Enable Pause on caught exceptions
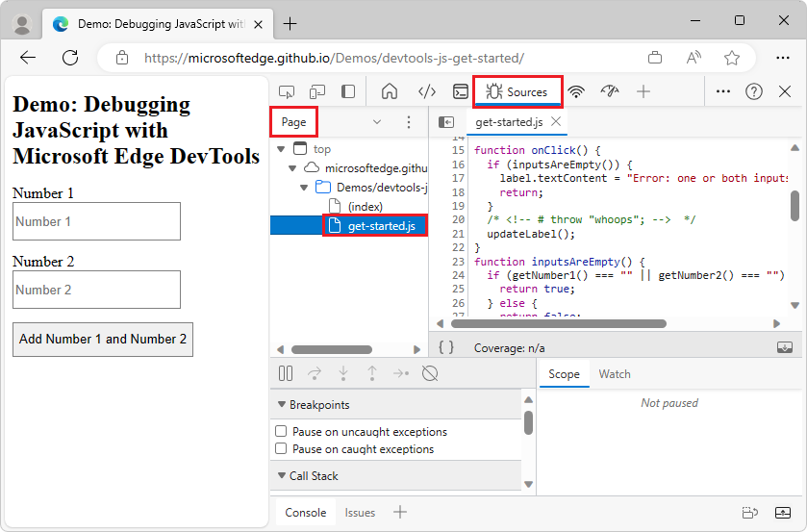807x532 pixels. coord(281,449)
